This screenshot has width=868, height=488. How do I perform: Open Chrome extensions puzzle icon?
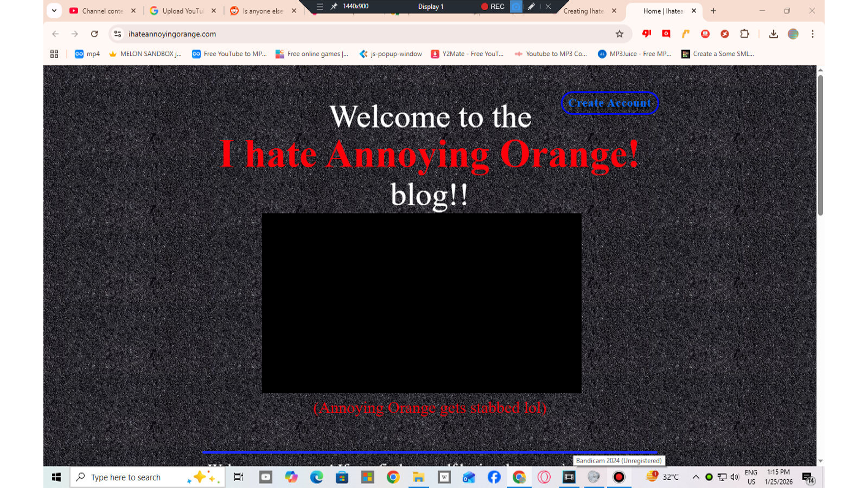point(745,34)
